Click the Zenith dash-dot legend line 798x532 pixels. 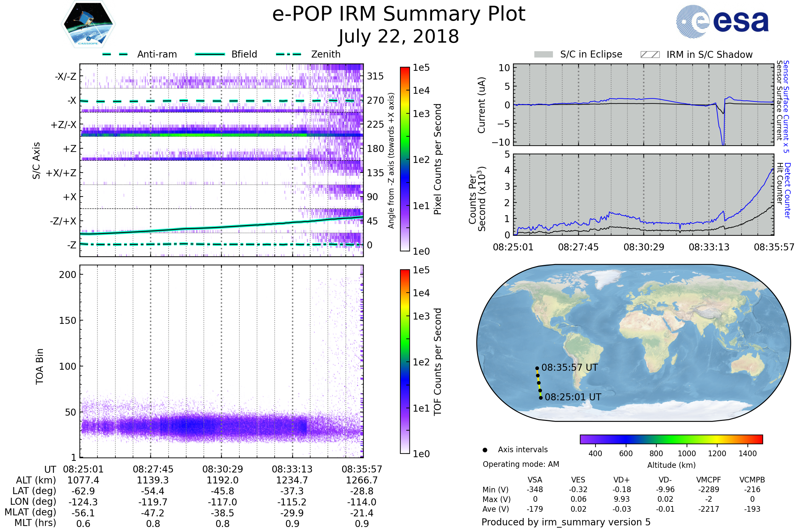[x=288, y=54]
